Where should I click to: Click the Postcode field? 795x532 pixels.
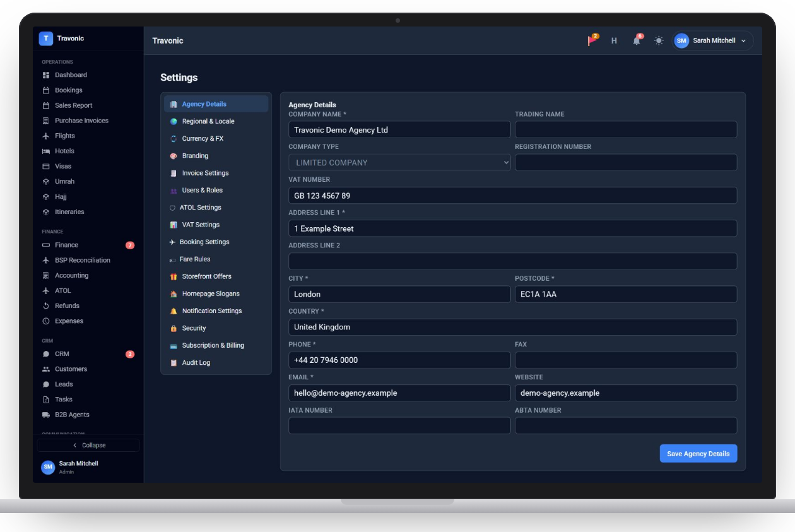[x=626, y=294]
